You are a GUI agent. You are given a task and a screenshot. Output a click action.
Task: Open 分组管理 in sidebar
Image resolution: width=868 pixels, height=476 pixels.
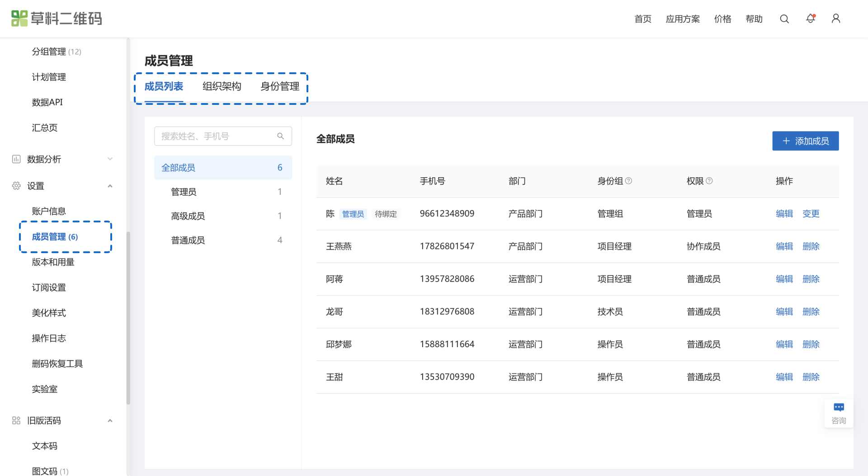[57, 52]
